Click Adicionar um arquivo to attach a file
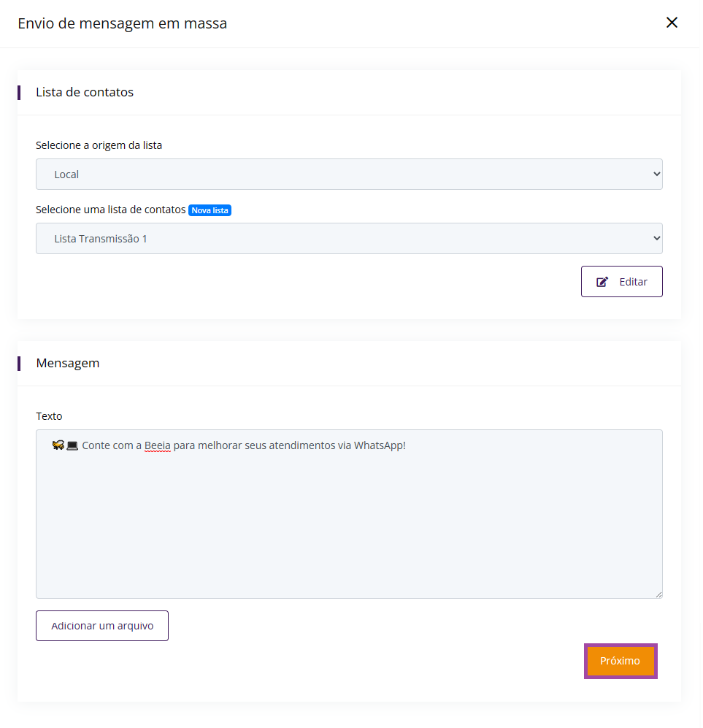Viewport: 703px width, 728px height. click(x=102, y=626)
